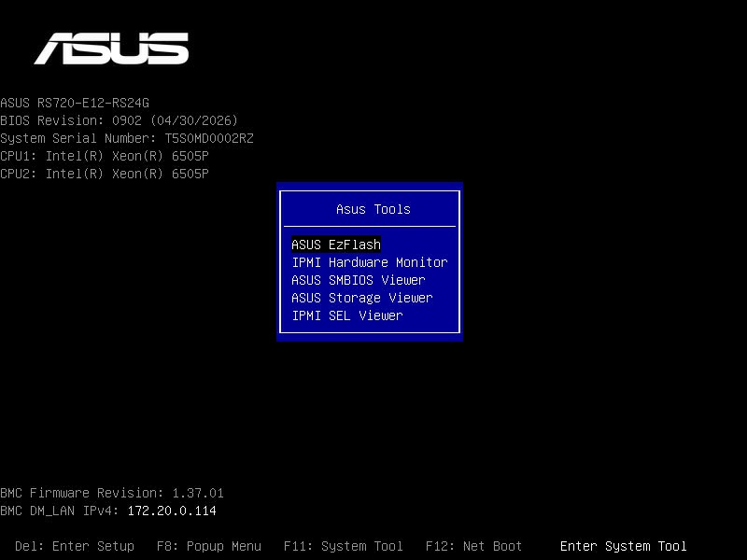Viewport: 747px width, 560px height.
Task: Click F11: System Tool hint
Action: pyautogui.click(x=343, y=546)
